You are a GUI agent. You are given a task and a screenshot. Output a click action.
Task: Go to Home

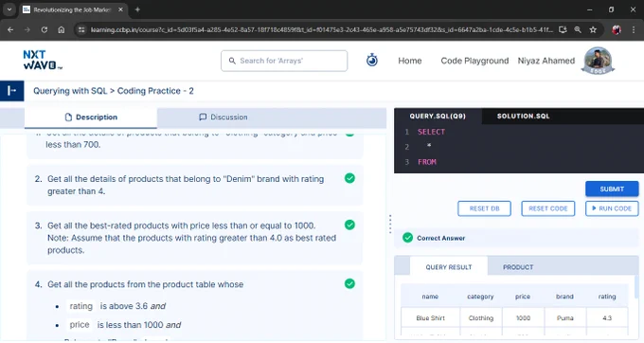[x=409, y=61]
